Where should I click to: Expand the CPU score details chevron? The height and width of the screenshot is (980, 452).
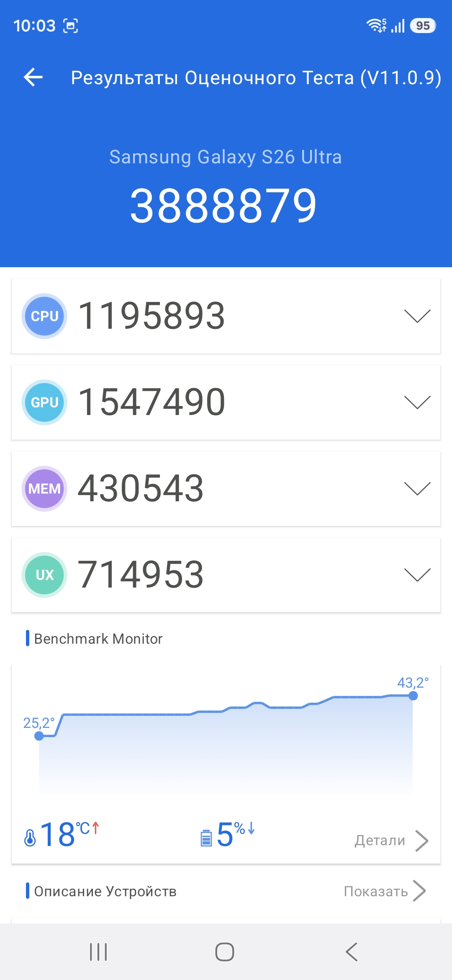417,316
